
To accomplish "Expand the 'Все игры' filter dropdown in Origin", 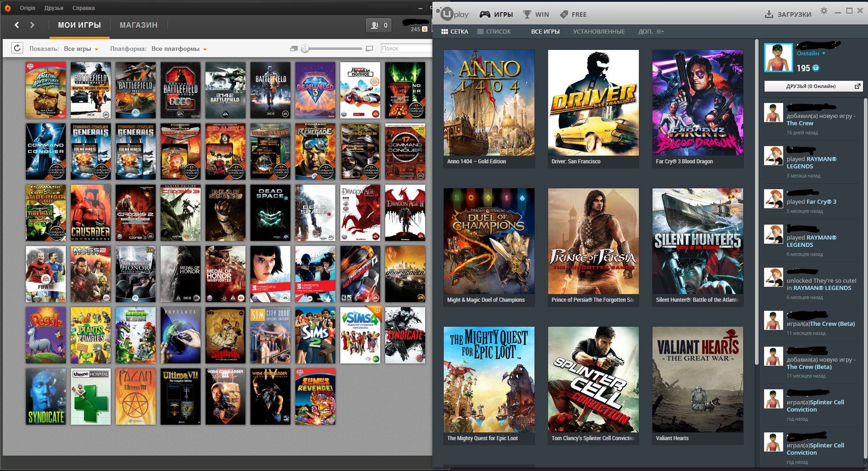I will click(x=81, y=49).
